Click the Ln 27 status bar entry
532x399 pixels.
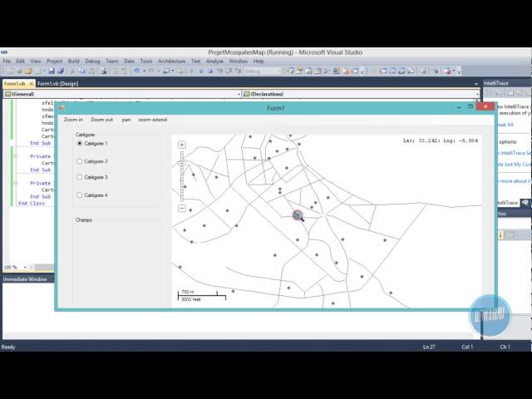click(429, 347)
